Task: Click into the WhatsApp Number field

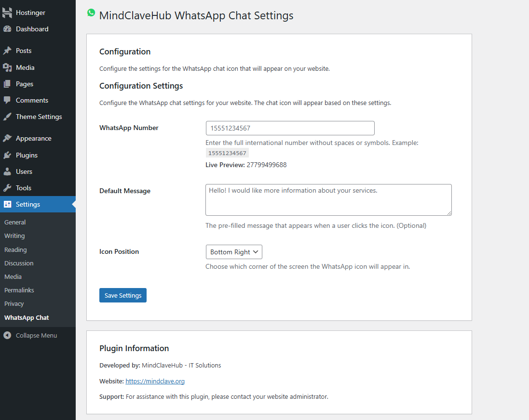Action: (x=290, y=128)
